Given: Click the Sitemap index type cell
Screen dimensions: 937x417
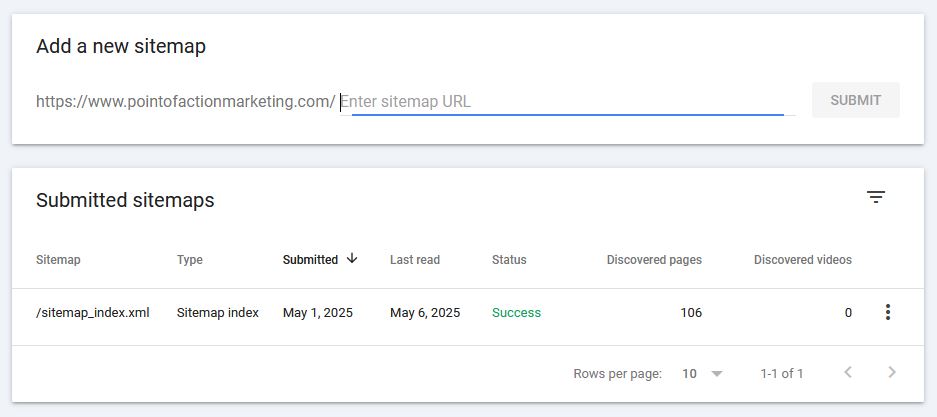Looking at the screenshot, I should (x=218, y=312).
